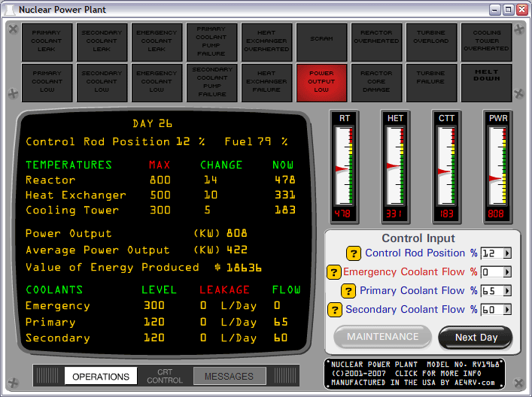The image size is (532, 397).
Task: Click the Primary Coolant Flow value field
Action: click(492, 291)
